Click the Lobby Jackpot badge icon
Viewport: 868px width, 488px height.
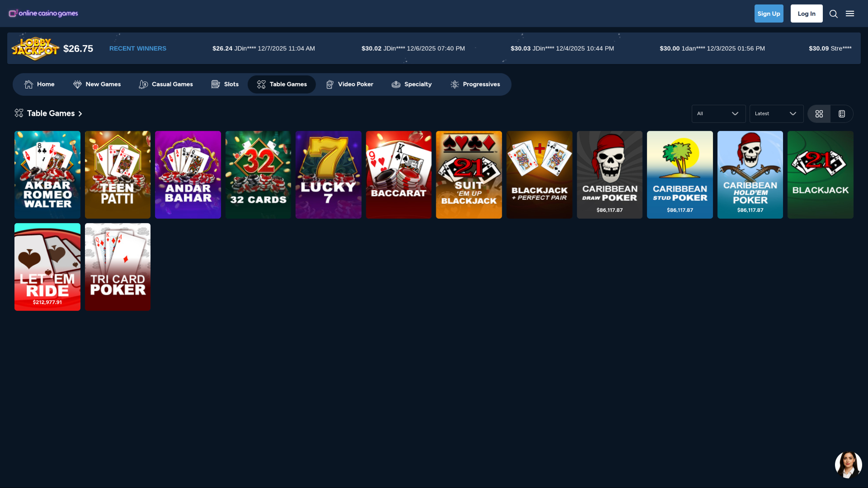pyautogui.click(x=36, y=48)
